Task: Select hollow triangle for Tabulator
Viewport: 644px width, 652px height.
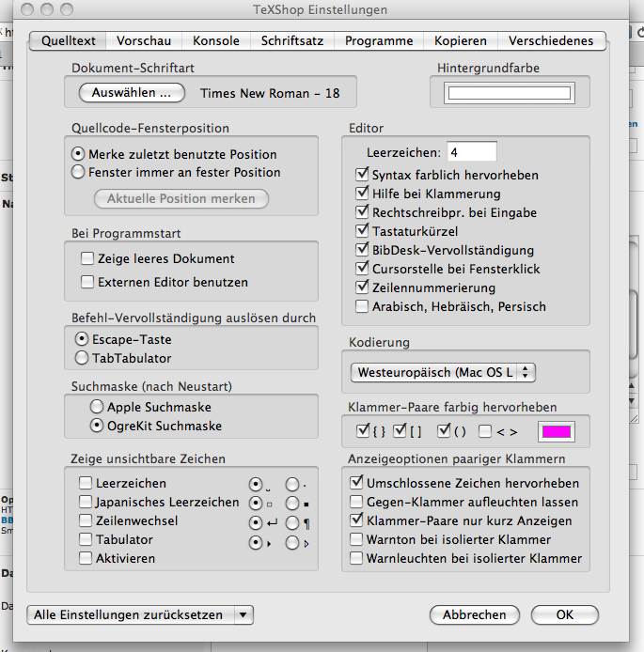Action: (292, 543)
